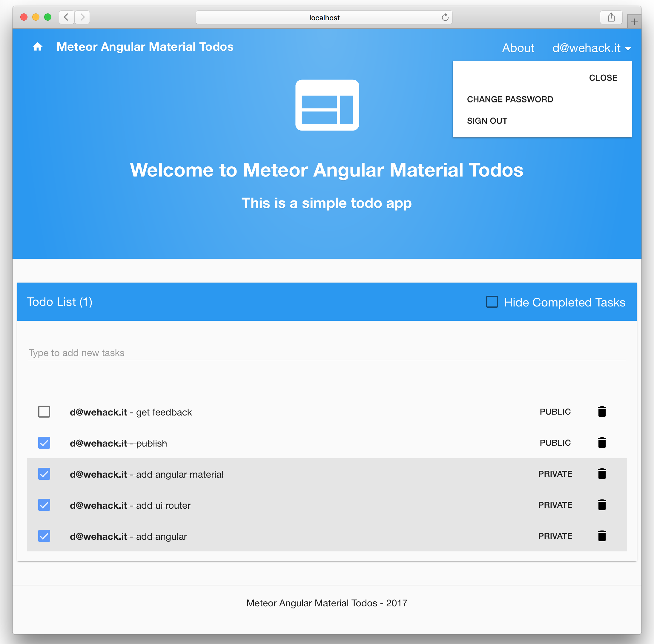Click the browser share icon

pyautogui.click(x=611, y=17)
